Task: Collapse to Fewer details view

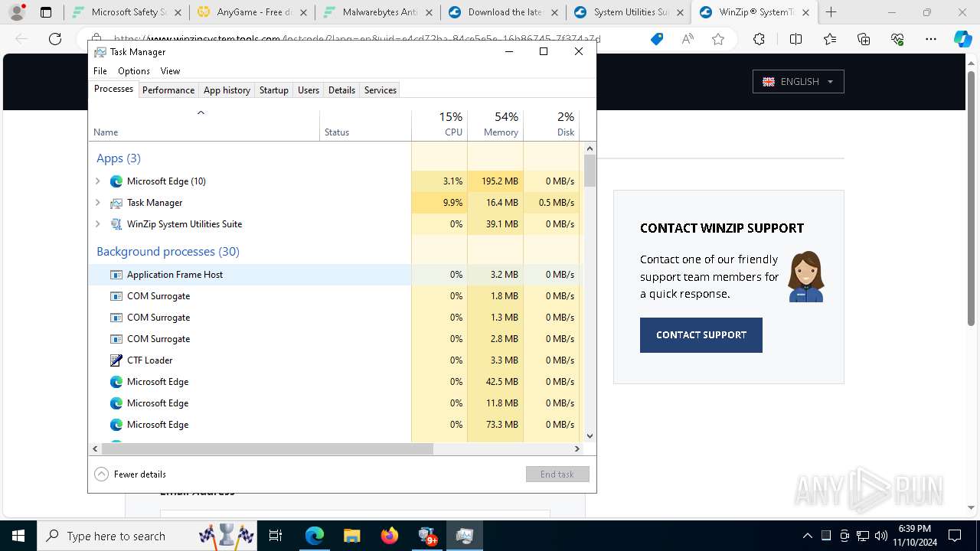Action: click(130, 474)
